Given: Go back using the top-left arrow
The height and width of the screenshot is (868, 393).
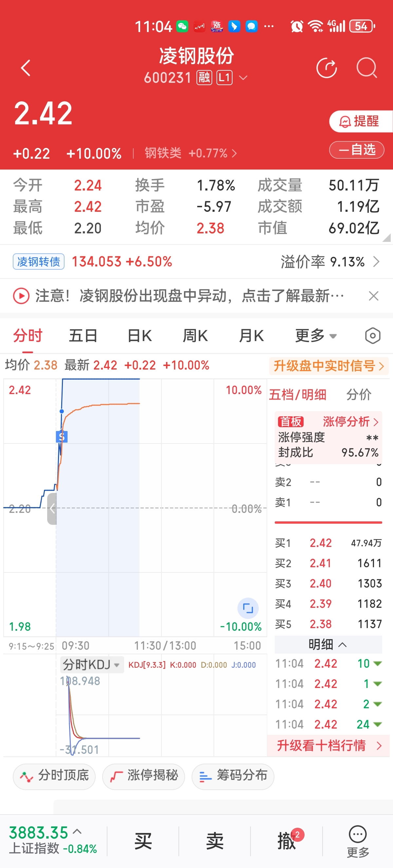Looking at the screenshot, I should pos(26,68).
